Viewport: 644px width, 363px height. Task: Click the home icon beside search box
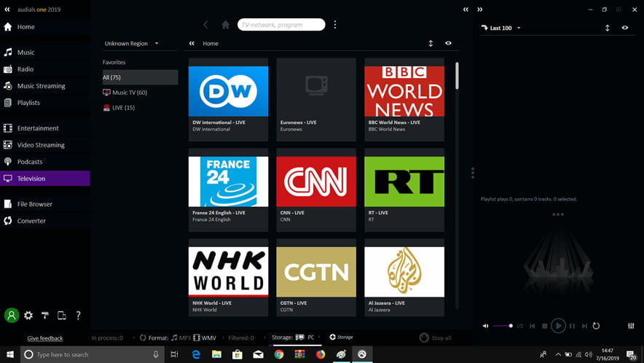[x=226, y=25]
